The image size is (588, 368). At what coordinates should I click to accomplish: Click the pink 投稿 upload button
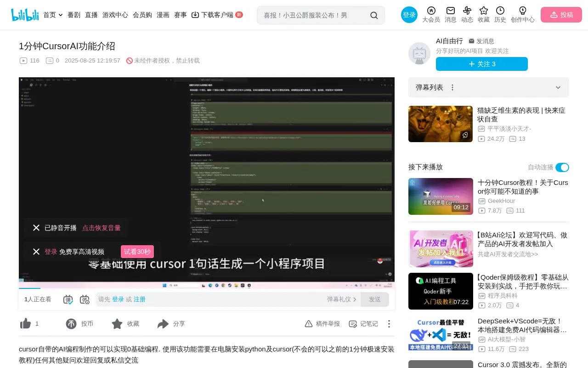coord(561,15)
